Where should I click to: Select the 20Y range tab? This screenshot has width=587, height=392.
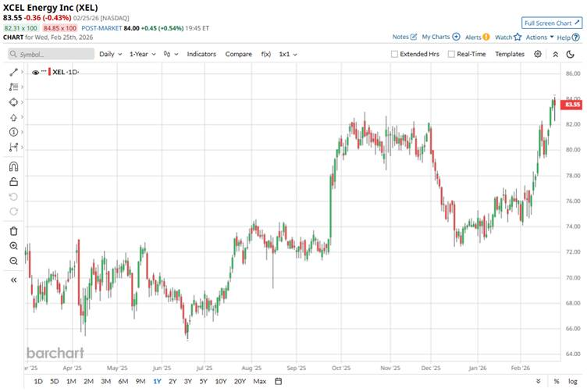(240, 381)
